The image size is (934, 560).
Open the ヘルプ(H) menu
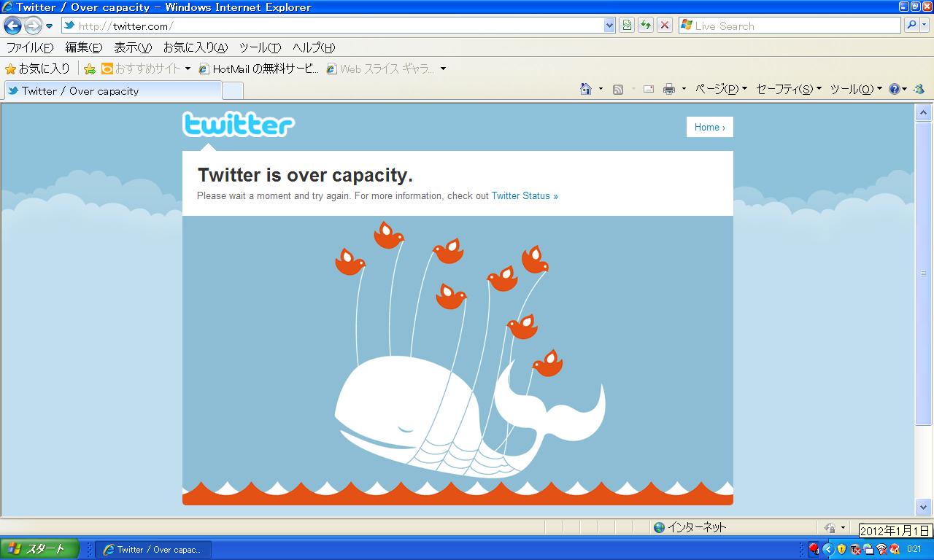tap(314, 47)
